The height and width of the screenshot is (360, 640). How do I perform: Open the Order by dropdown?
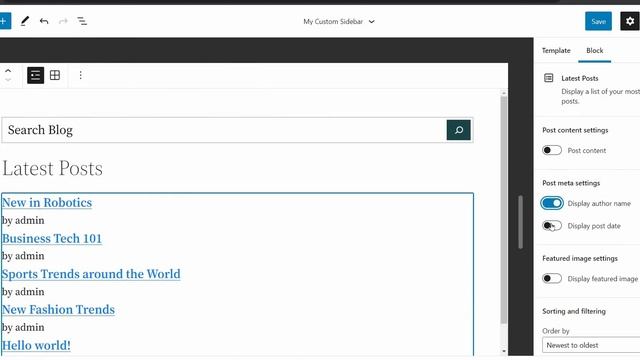pos(591,345)
